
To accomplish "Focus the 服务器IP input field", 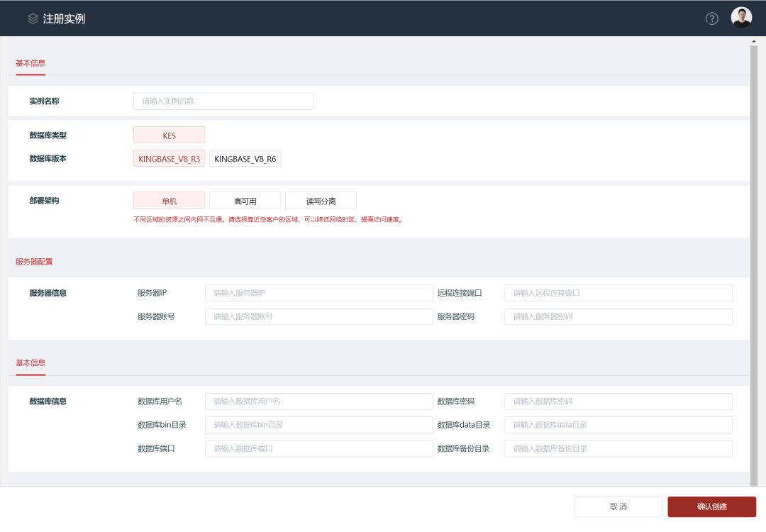I will [x=318, y=293].
